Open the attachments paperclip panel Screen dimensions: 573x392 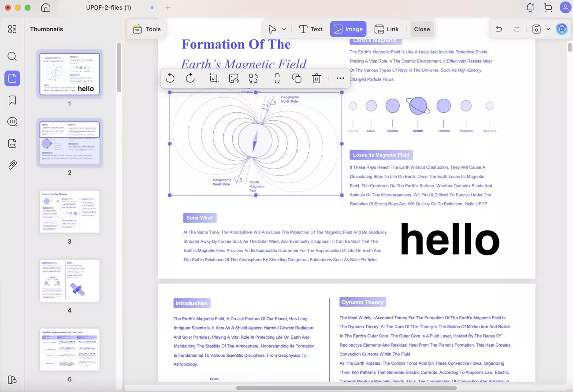pyautogui.click(x=12, y=165)
